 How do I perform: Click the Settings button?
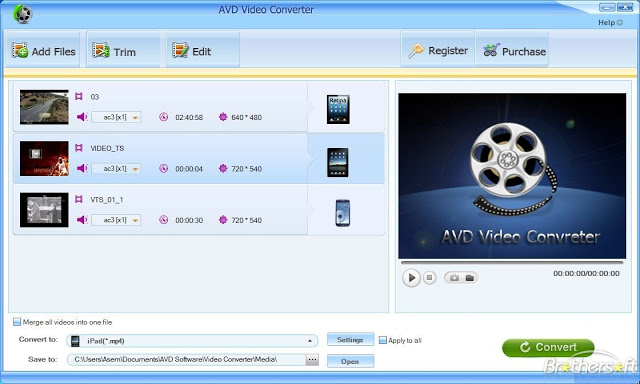(350, 340)
